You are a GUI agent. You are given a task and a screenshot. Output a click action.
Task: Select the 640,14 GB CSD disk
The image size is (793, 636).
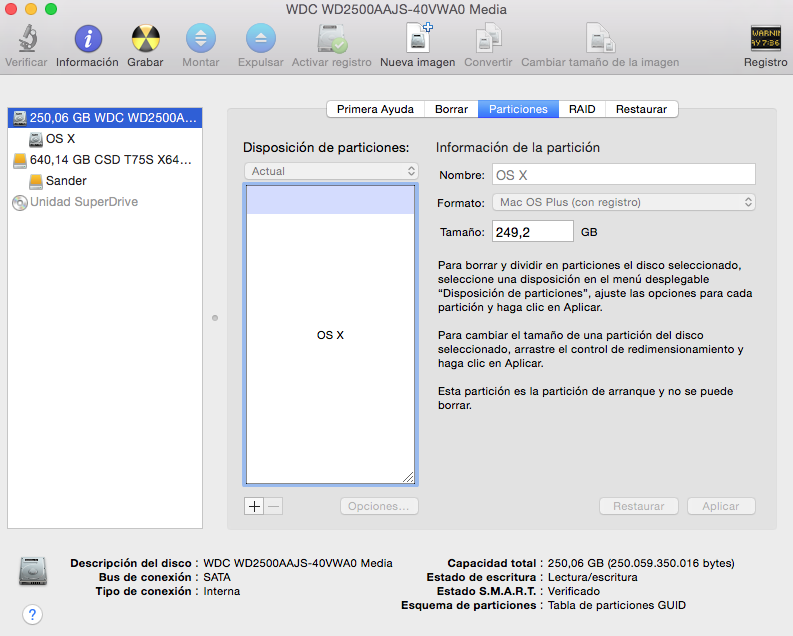(x=105, y=160)
